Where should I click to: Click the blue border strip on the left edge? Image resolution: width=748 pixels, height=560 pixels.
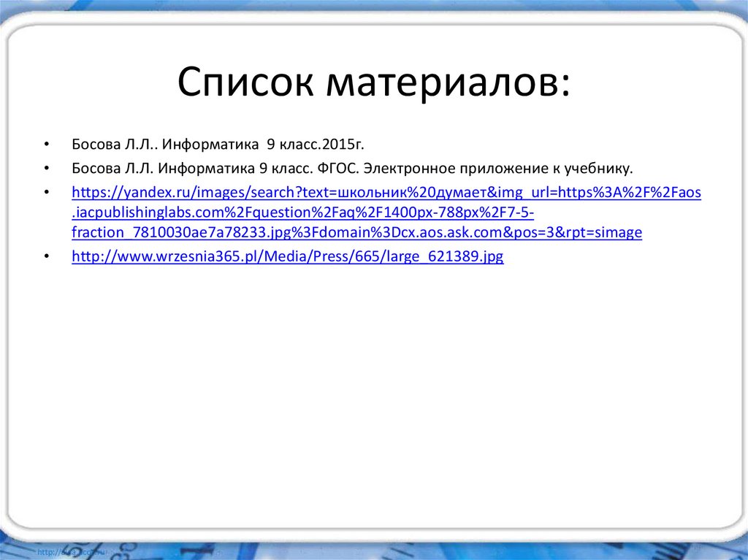click(5, 292)
